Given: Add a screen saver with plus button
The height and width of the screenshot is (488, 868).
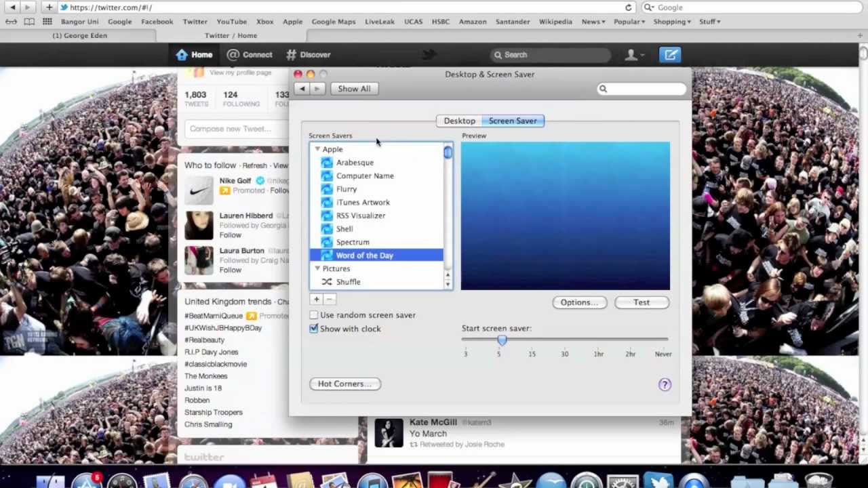Looking at the screenshot, I should click(x=316, y=299).
